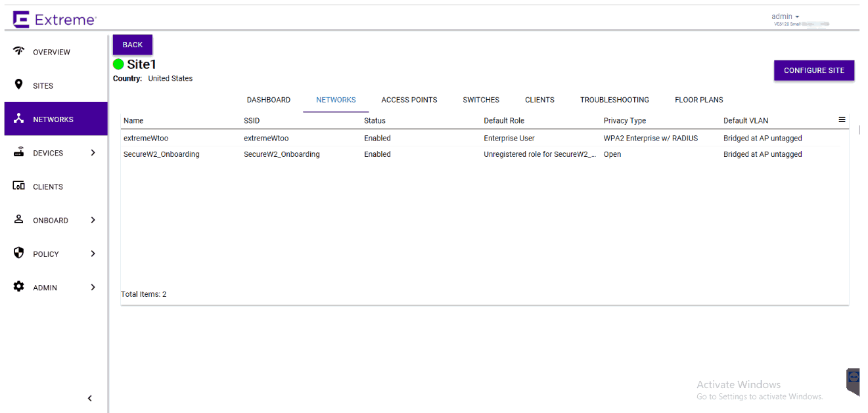The width and height of the screenshot is (868, 413).
Task: Click the Site1 title
Action: pyautogui.click(x=142, y=64)
